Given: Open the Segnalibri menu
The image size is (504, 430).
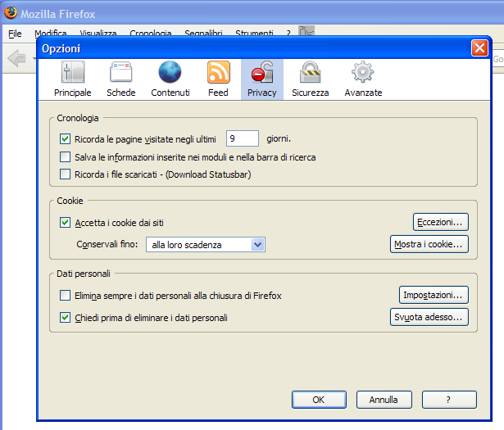Looking at the screenshot, I should point(203,33).
